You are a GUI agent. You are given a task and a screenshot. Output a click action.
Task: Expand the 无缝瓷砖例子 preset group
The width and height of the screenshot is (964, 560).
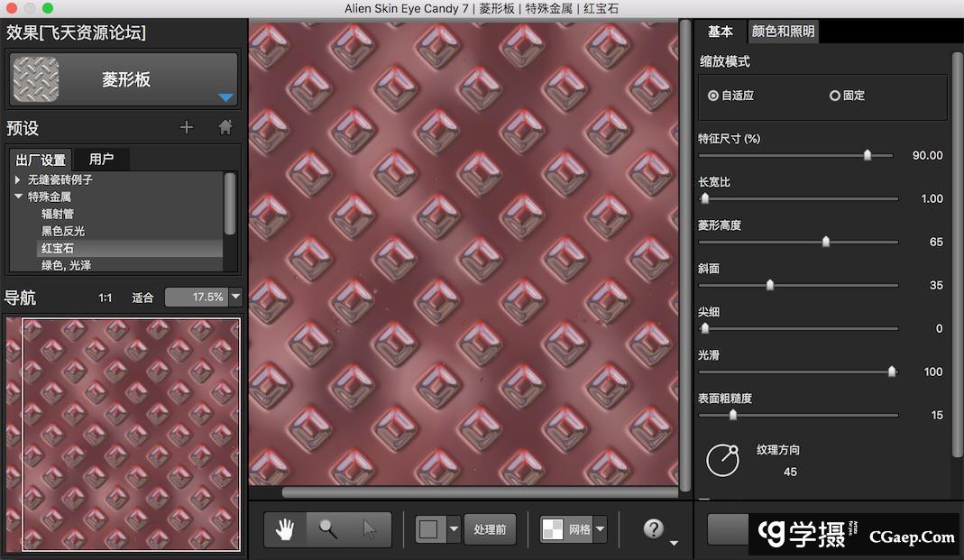[x=18, y=179]
